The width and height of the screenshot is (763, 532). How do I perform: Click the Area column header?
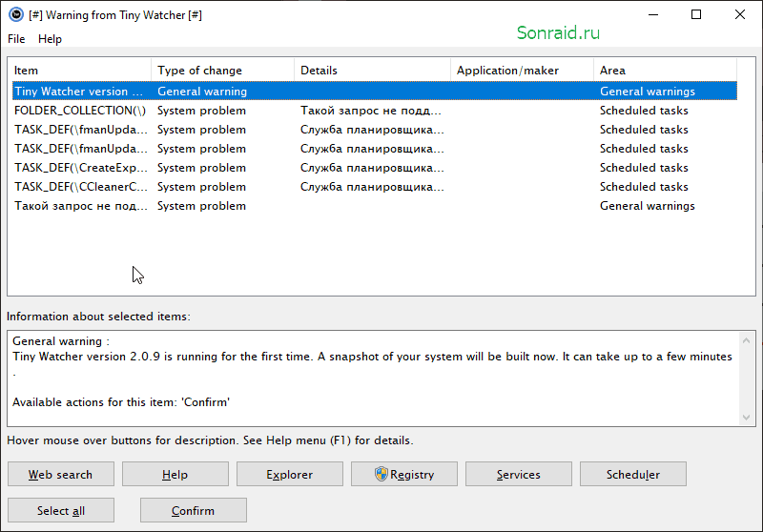click(665, 70)
